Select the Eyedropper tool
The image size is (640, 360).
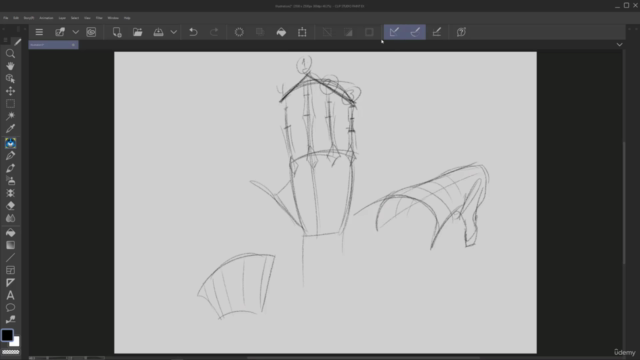point(10,129)
